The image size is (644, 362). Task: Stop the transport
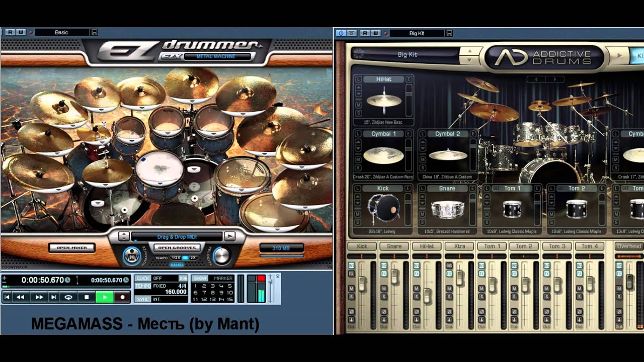(87, 297)
